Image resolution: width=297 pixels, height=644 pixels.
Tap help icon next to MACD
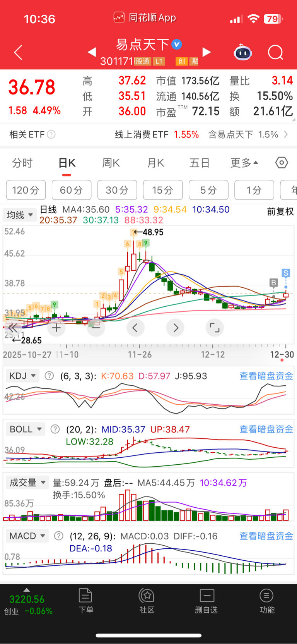(x=58, y=536)
